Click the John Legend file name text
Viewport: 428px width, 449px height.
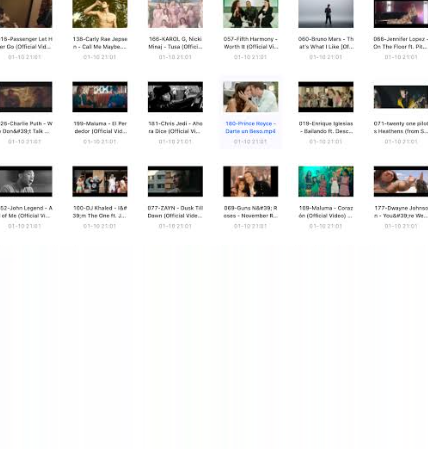pyautogui.click(x=26, y=212)
